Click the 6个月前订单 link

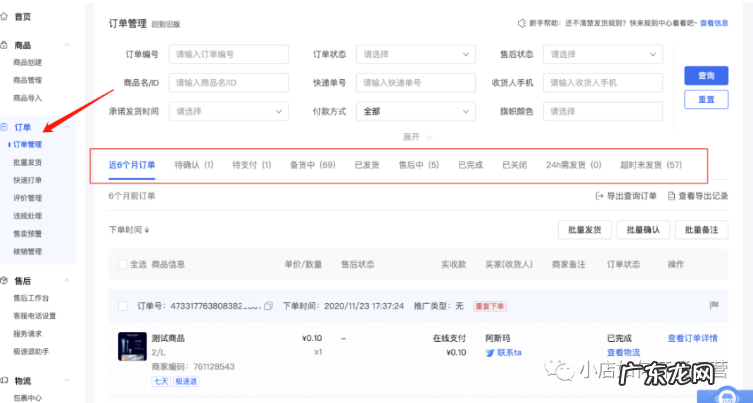point(132,196)
